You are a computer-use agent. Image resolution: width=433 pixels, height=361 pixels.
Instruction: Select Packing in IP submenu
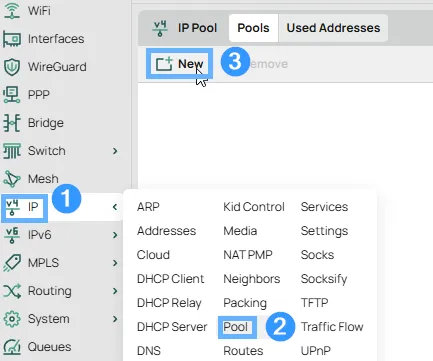point(245,303)
